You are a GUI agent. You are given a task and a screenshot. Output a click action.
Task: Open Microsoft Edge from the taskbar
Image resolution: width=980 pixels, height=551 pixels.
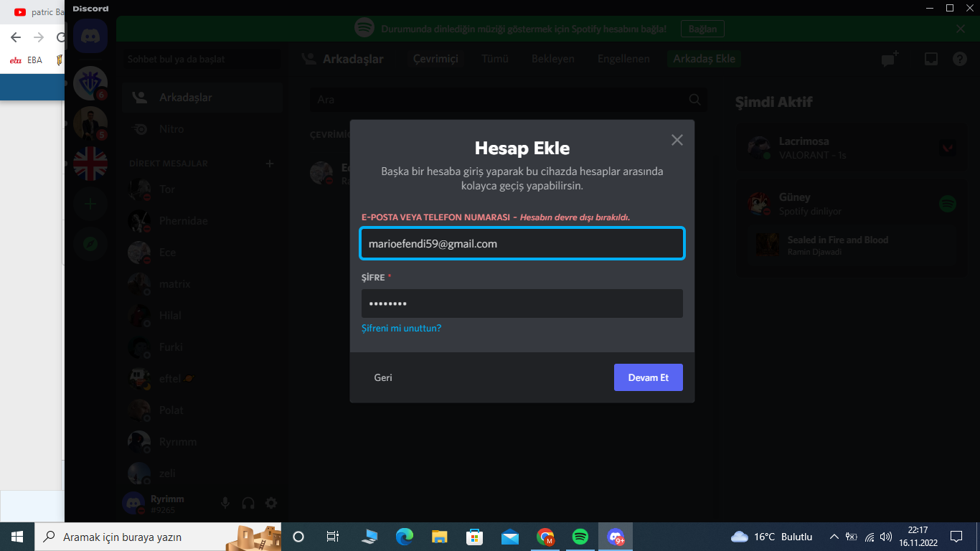point(405,537)
